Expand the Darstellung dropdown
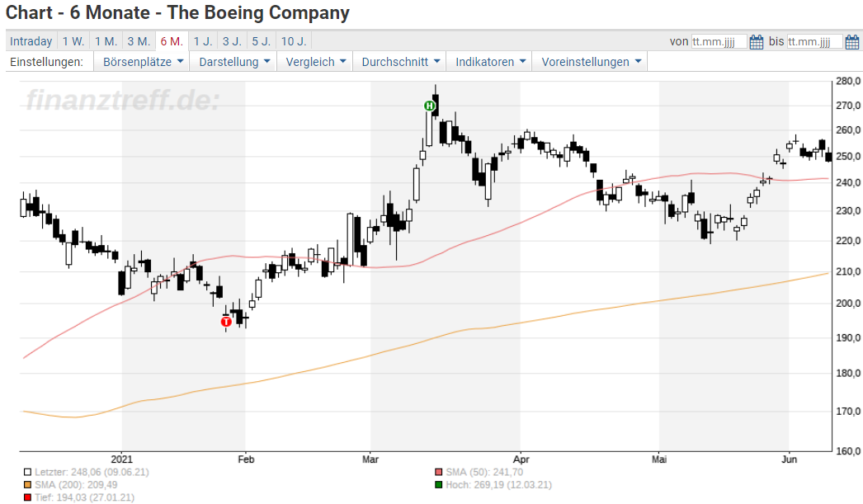 tap(234, 62)
